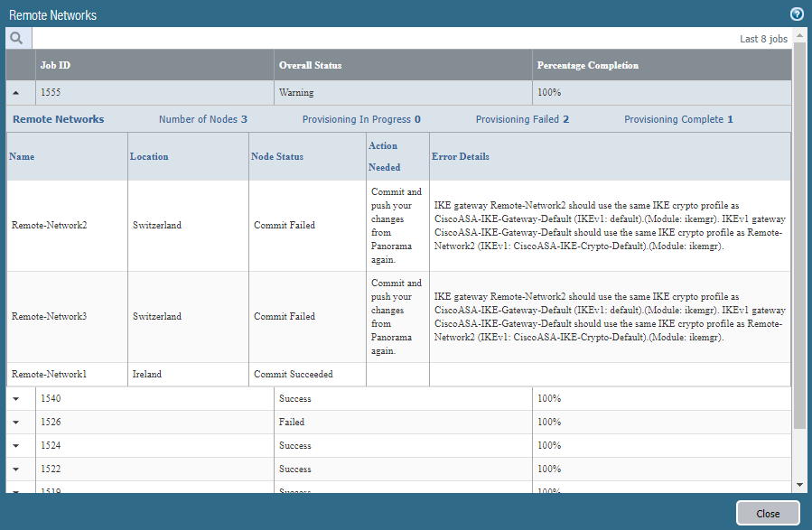Screen dimensions: 812x530
Task: Sort by Job ID column header
Action: click(x=55, y=66)
